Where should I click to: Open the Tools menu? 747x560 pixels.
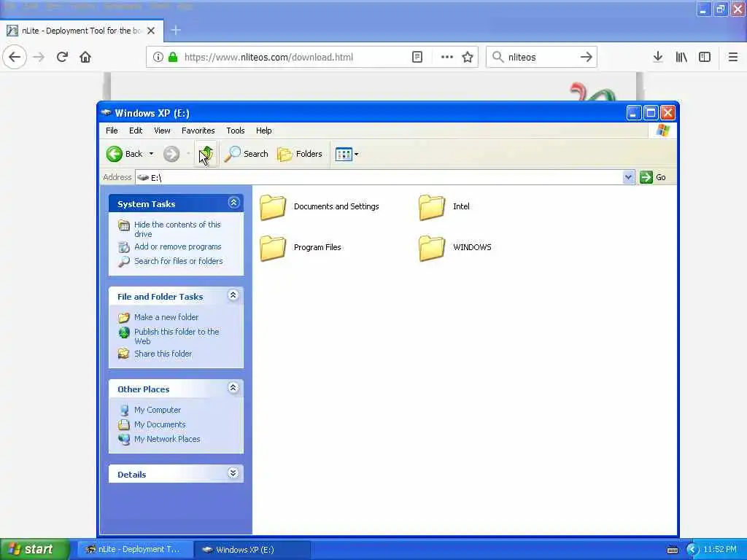[x=236, y=131]
